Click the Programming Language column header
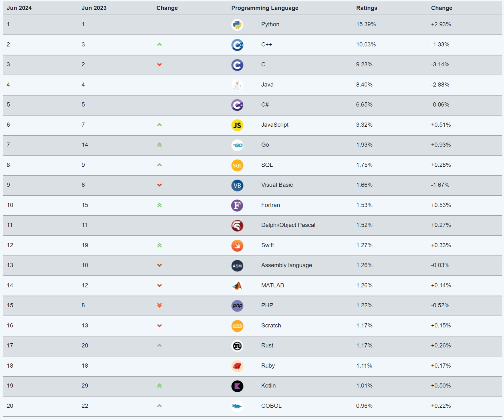The height and width of the screenshot is (420, 504). tap(265, 8)
